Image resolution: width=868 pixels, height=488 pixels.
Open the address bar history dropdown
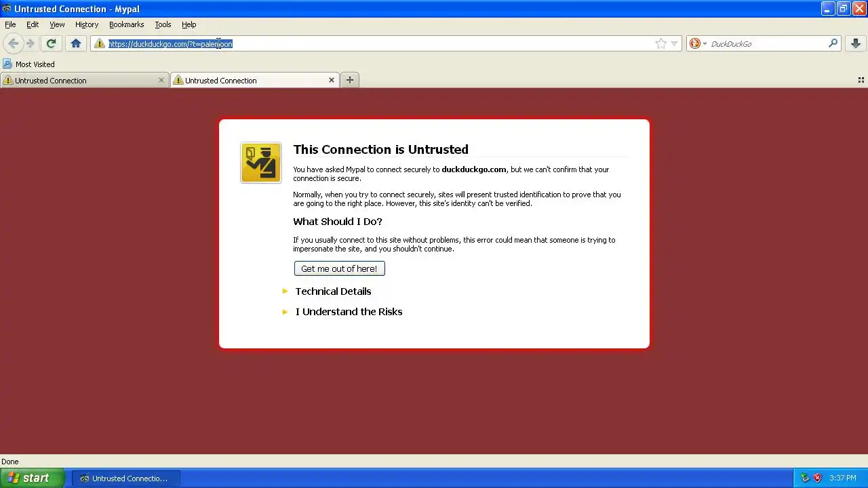click(x=674, y=43)
